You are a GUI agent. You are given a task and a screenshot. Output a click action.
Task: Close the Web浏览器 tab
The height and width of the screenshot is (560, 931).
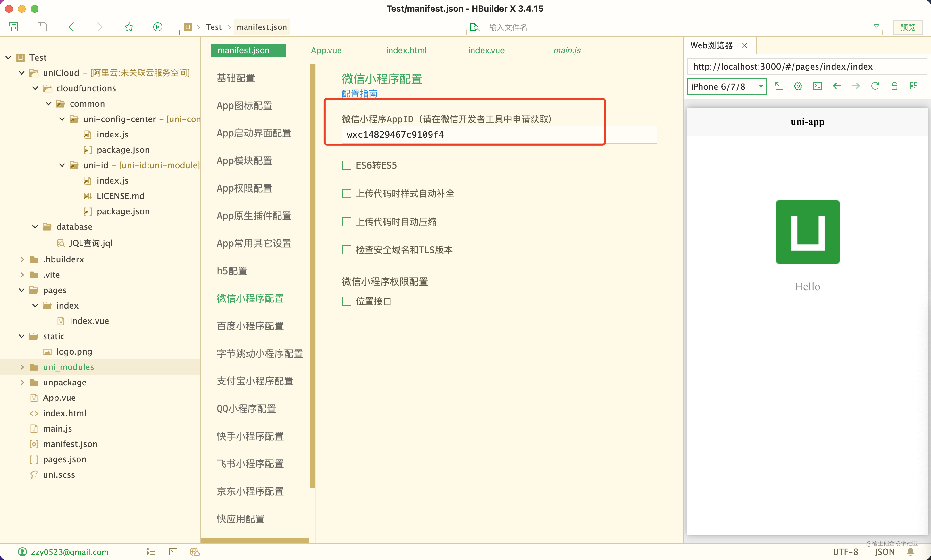click(x=744, y=45)
